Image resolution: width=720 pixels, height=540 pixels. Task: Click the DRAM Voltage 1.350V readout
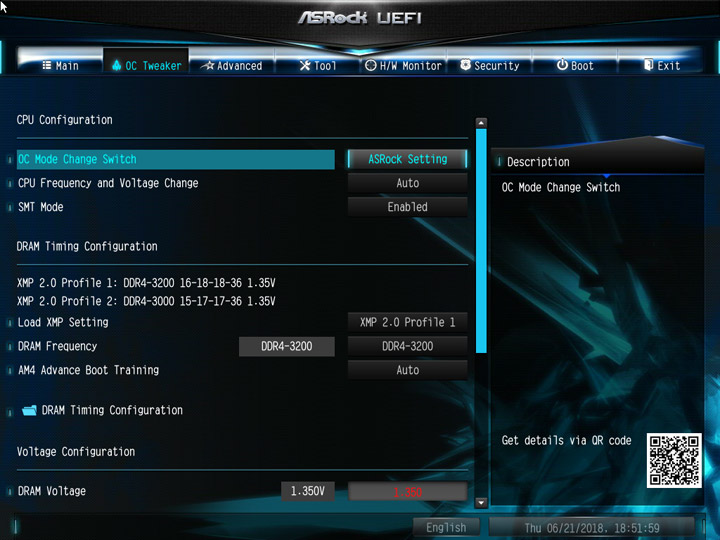click(308, 491)
